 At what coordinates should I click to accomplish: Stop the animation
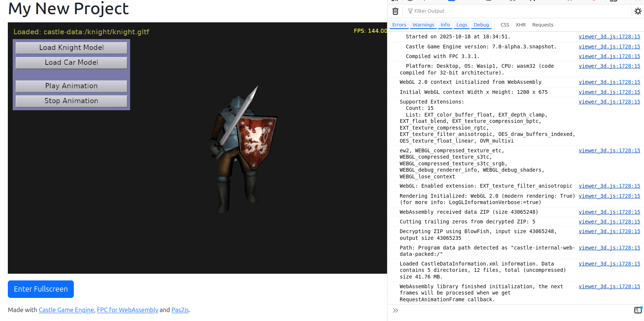[x=71, y=101]
